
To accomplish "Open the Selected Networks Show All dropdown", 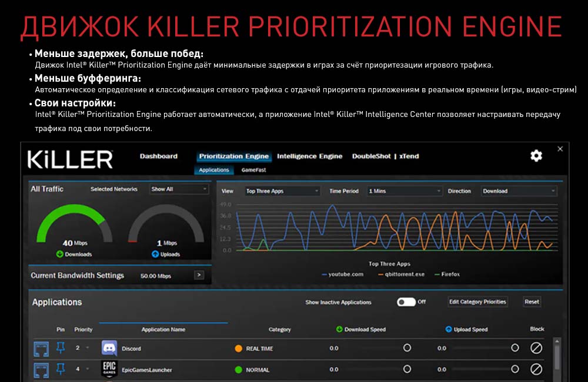I will [178, 189].
